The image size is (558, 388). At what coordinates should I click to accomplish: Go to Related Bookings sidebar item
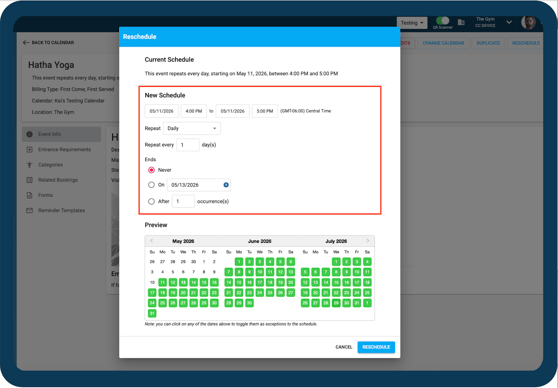(62, 180)
